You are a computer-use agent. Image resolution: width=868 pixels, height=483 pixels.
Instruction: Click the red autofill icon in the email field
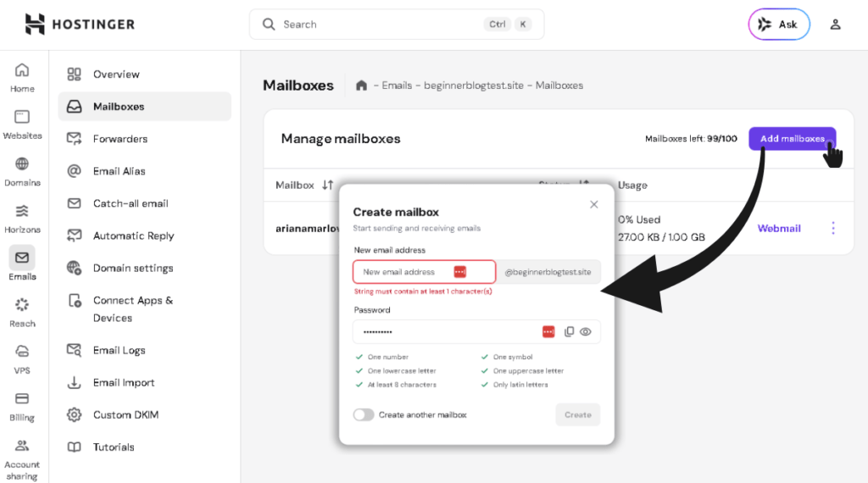tap(460, 272)
